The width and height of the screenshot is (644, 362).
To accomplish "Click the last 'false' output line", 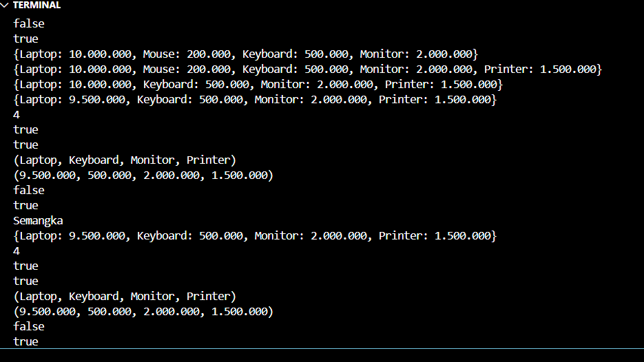I will click(28, 326).
